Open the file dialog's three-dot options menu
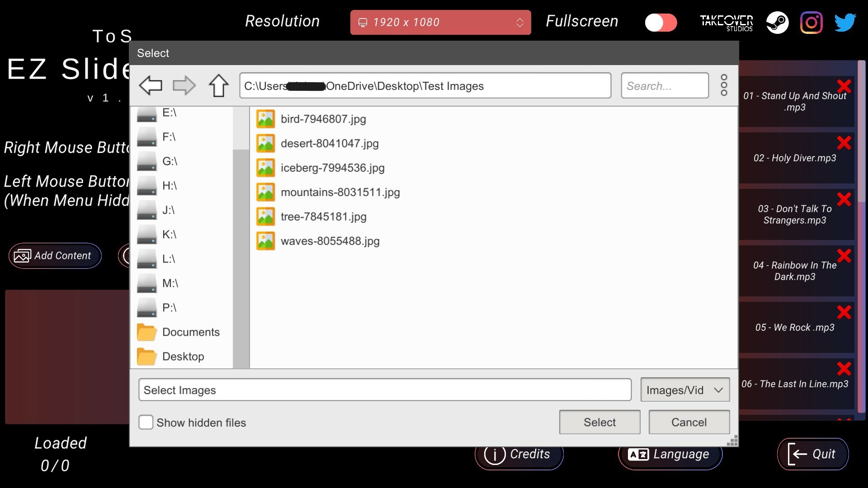868x488 pixels. (724, 85)
